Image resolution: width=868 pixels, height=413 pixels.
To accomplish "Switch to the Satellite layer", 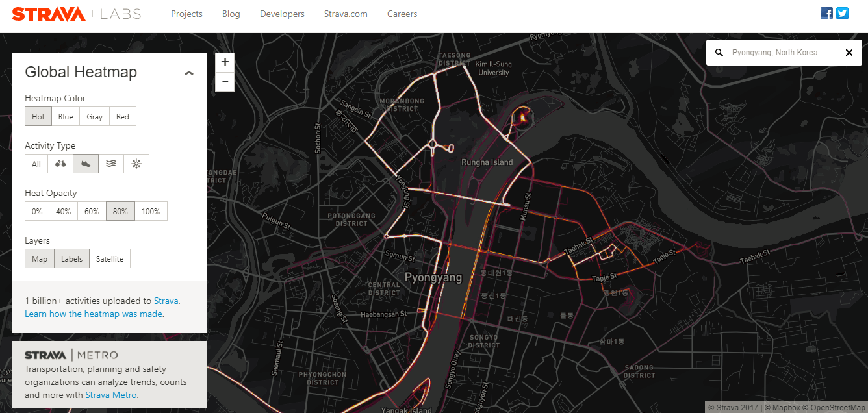I will (110, 258).
